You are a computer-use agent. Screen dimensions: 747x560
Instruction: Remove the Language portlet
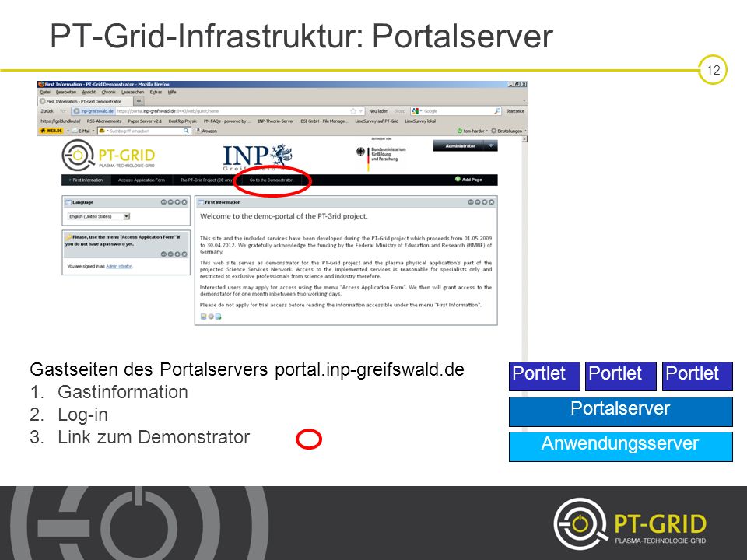(184, 202)
